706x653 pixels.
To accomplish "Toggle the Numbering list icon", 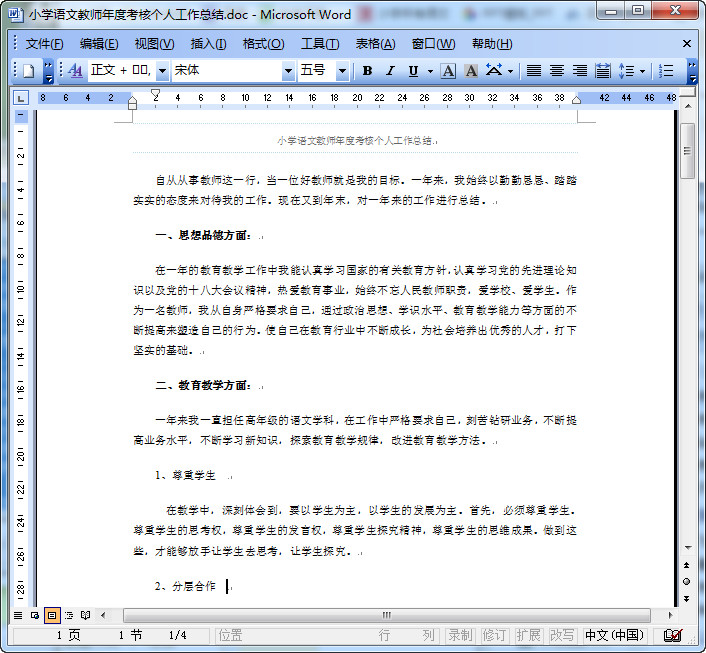I will coord(666,71).
